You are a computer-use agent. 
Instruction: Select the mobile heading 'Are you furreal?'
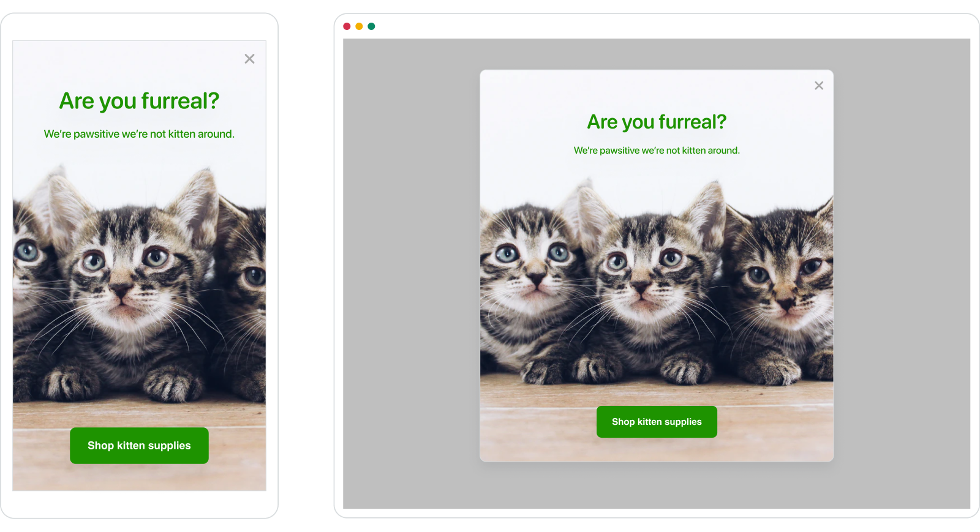pyautogui.click(x=139, y=101)
